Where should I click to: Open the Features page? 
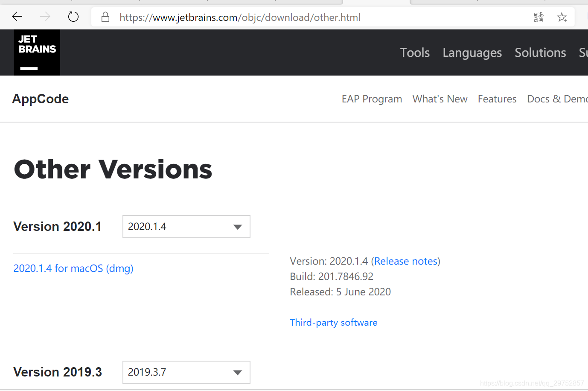click(497, 99)
